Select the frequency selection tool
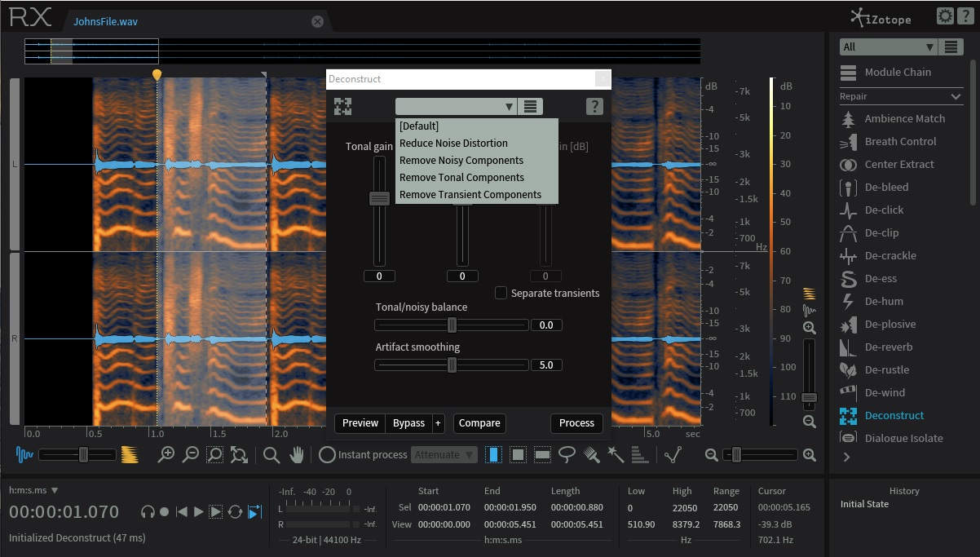 [x=542, y=454]
